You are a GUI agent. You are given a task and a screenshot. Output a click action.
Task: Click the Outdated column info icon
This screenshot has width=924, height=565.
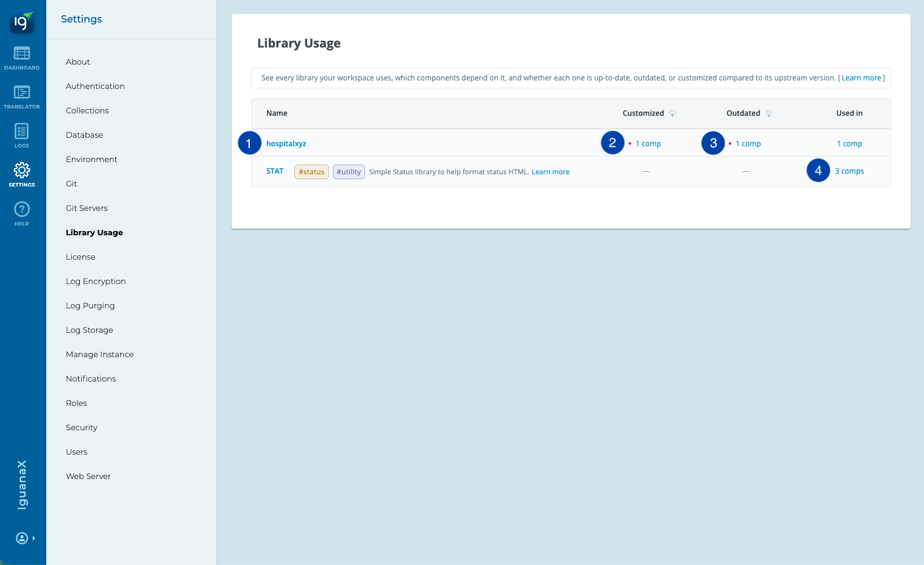769,113
